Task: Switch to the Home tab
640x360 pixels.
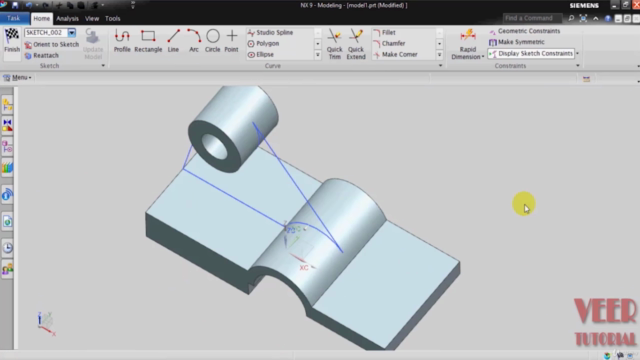Action: point(41,18)
